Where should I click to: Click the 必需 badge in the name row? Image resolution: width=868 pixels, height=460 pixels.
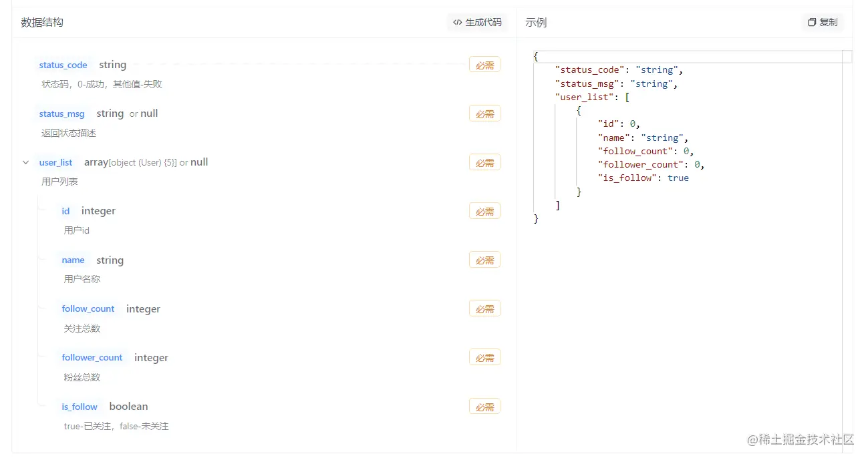click(x=484, y=260)
